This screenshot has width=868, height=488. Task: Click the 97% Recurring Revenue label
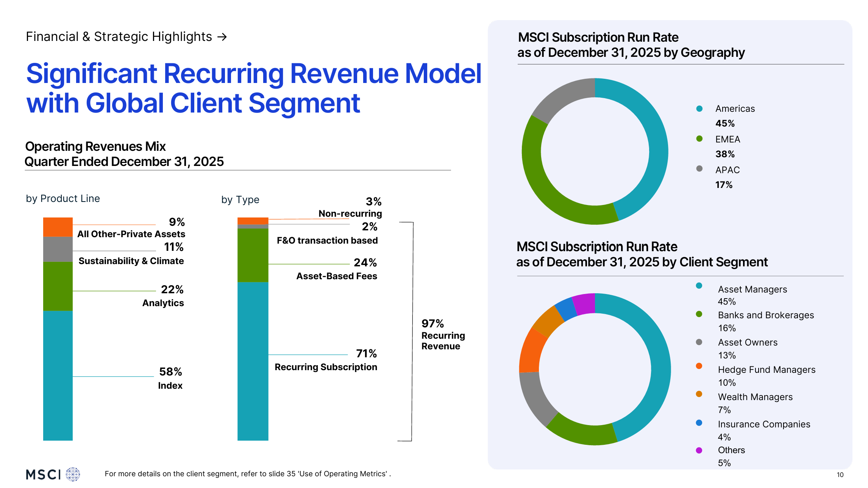pyautogui.click(x=442, y=335)
